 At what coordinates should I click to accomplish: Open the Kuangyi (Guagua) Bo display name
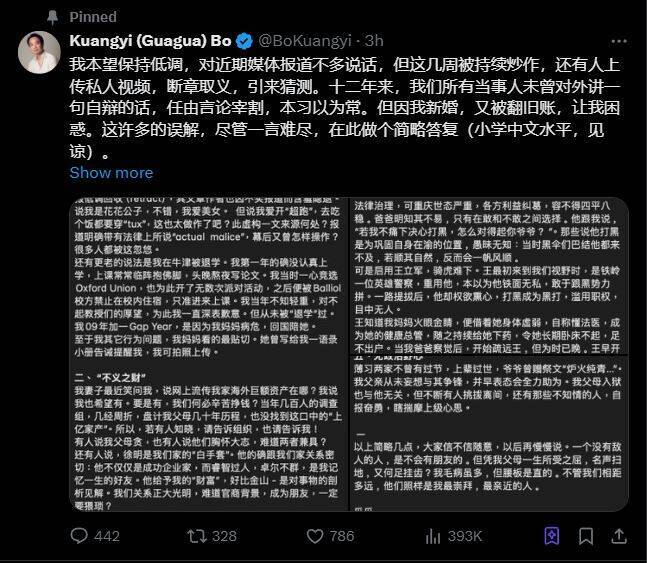[150, 41]
